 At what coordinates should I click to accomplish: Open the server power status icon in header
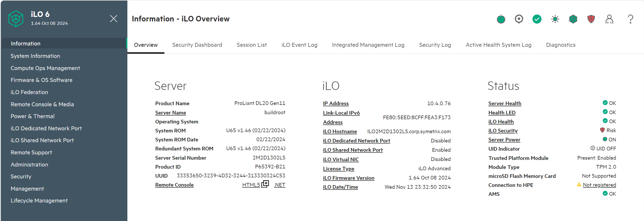click(501, 19)
